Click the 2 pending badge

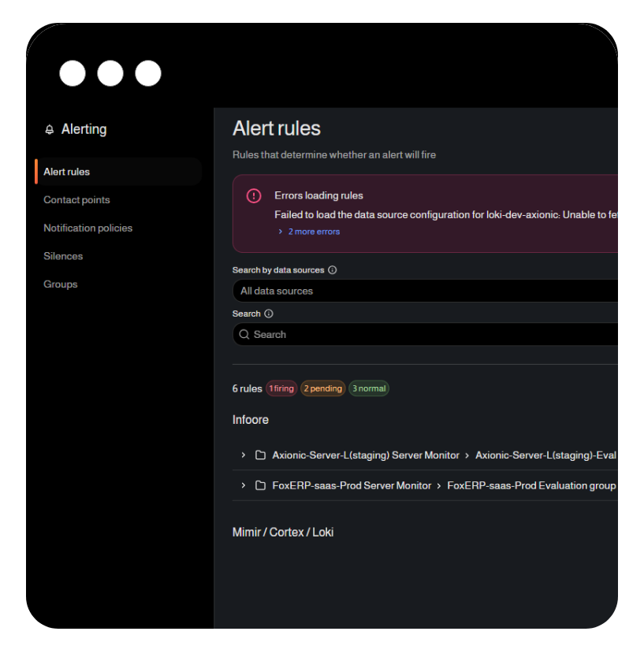(x=323, y=388)
